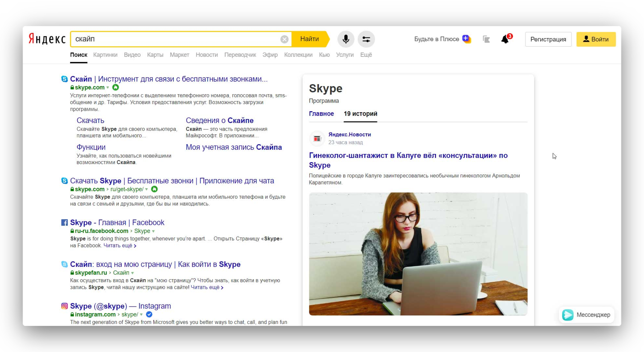
Task: Open the Карты tab
Action: [155, 55]
